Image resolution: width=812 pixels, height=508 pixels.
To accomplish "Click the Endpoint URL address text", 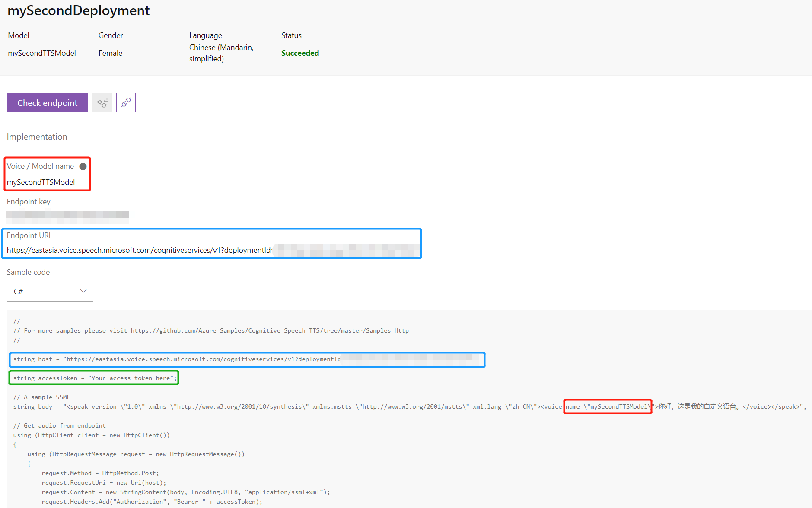I will [139, 250].
